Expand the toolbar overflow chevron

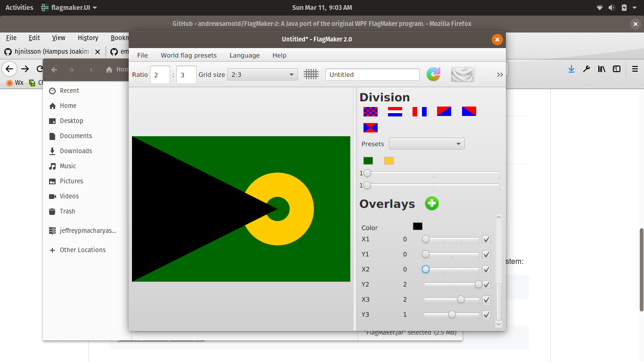[x=500, y=74]
